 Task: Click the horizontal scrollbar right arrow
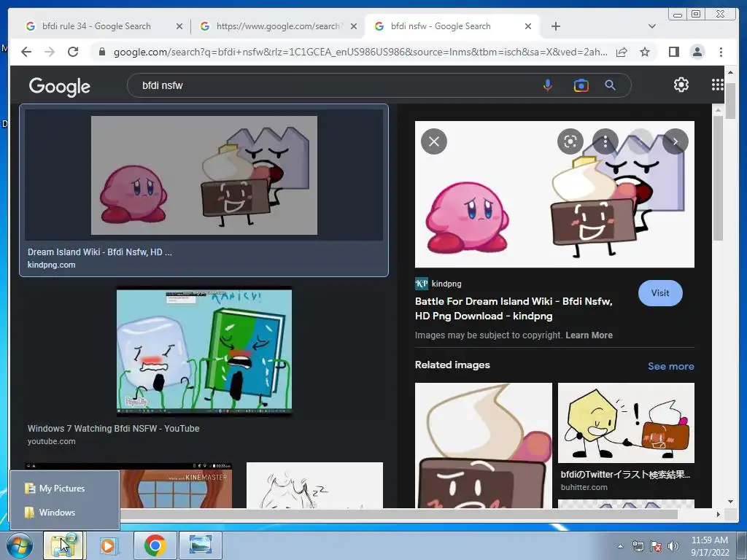pos(718,514)
